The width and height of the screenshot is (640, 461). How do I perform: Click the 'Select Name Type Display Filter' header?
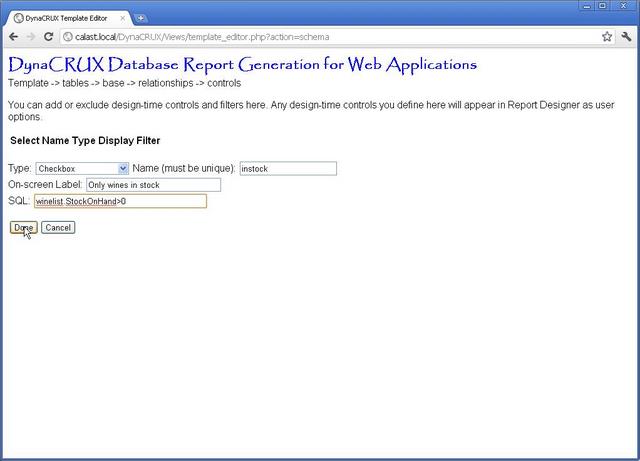tap(85, 140)
